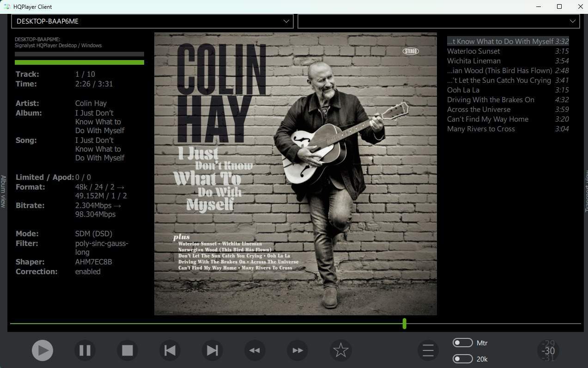The image size is (588, 368).
Task: Open the Album view side panel
Action: click(3, 191)
